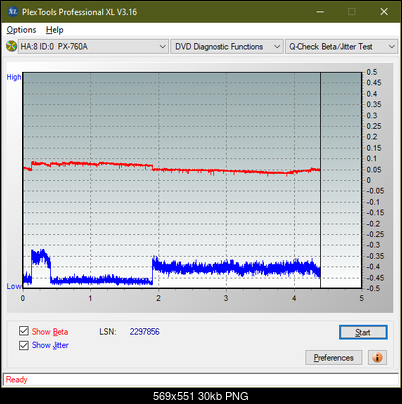Image resolution: width=402 pixels, height=404 pixels.
Task: Click the vertical position marker line in graph
Action: pyautogui.click(x=320, y=180)
